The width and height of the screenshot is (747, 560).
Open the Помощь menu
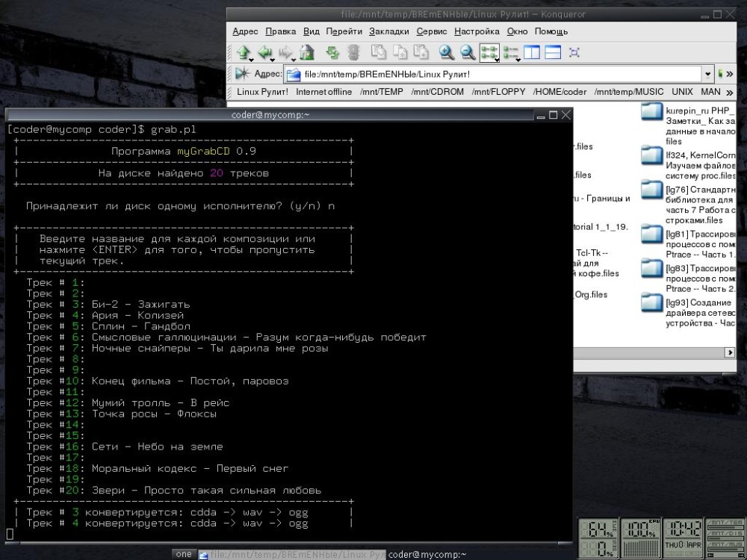point(551,31)
